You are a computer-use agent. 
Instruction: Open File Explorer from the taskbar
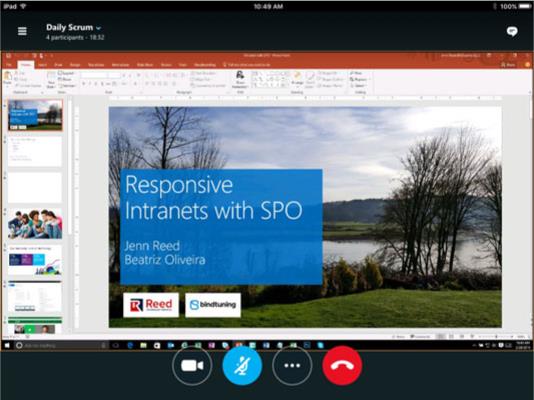(143, 346)
